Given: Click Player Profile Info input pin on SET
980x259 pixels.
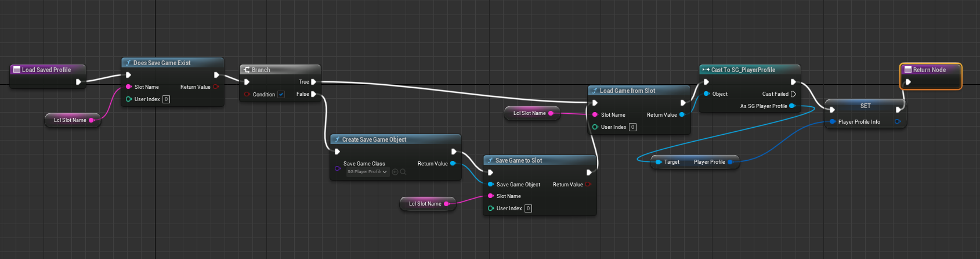Looking at the screenshot, I should (833, 122).
